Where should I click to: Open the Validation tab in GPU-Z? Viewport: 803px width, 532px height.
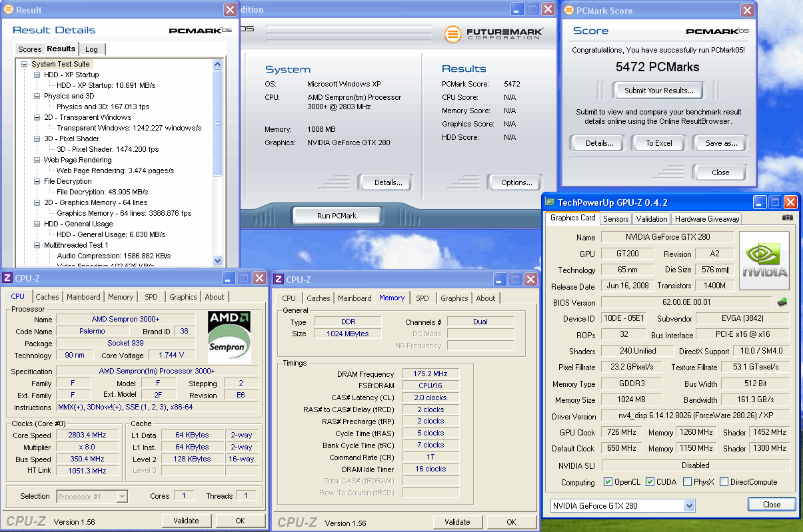tap(652, 218)
